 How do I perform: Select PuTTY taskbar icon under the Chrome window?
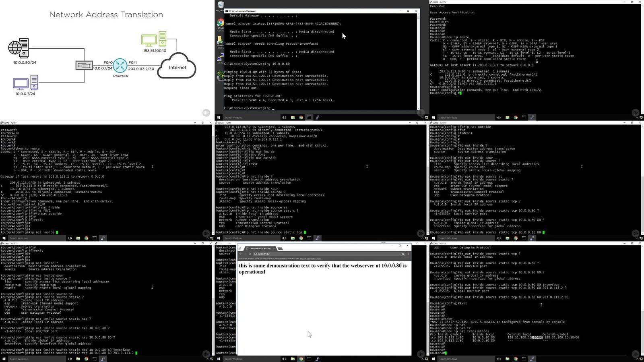pos(317,359)
